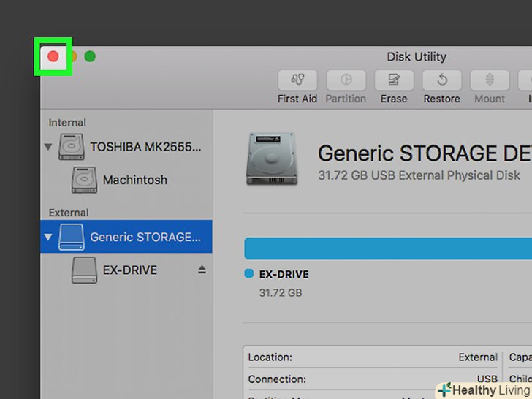Viewport: 532px width, 399px height.
Task: Choose the Restore toolbar icon
Action: [441, 80]
